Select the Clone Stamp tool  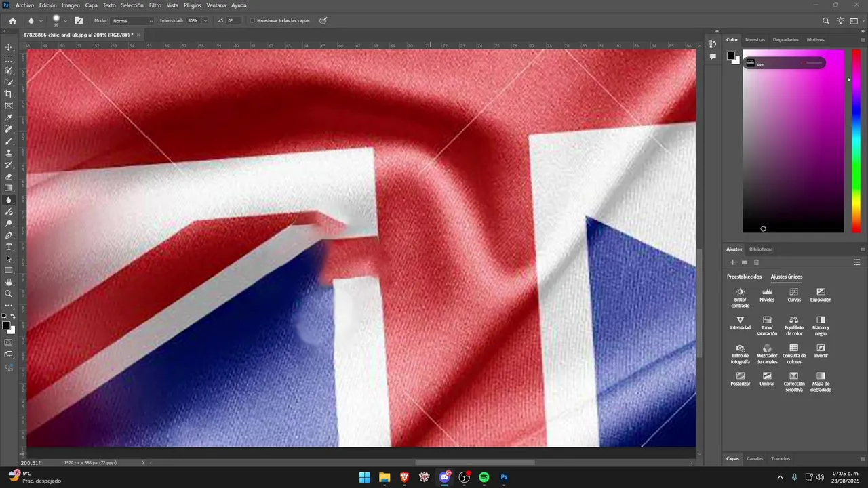click(x=9, y=153)
